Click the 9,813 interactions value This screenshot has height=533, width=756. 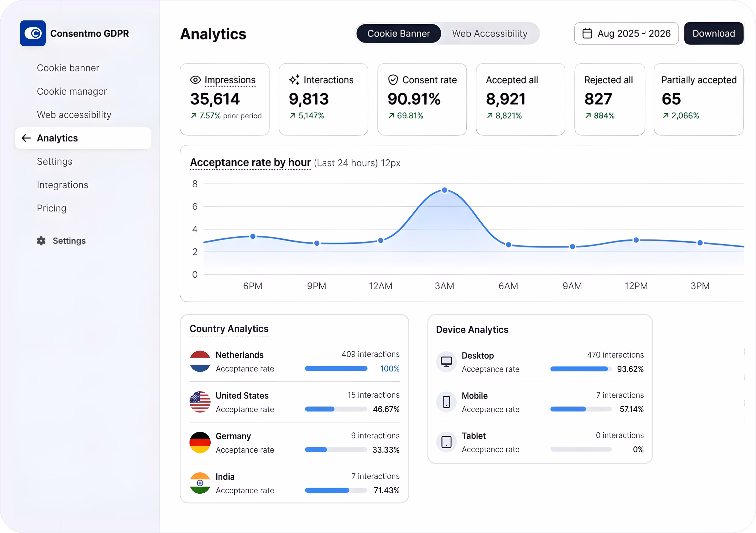pyautogui.click(x=309, y=99)
